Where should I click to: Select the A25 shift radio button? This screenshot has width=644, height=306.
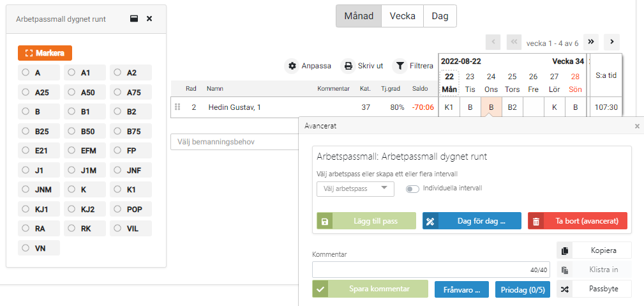click(x=26, y=92)
